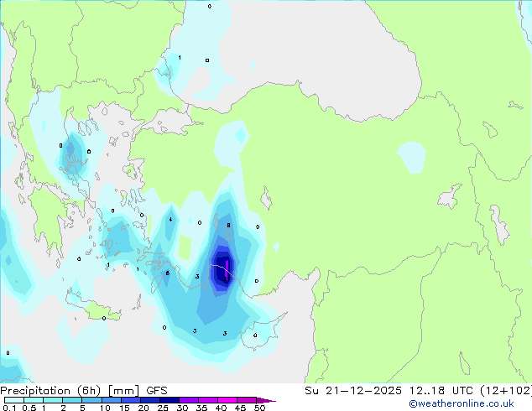
Task: Click the '0.1' legend tick label
Action: click(9, 408)
